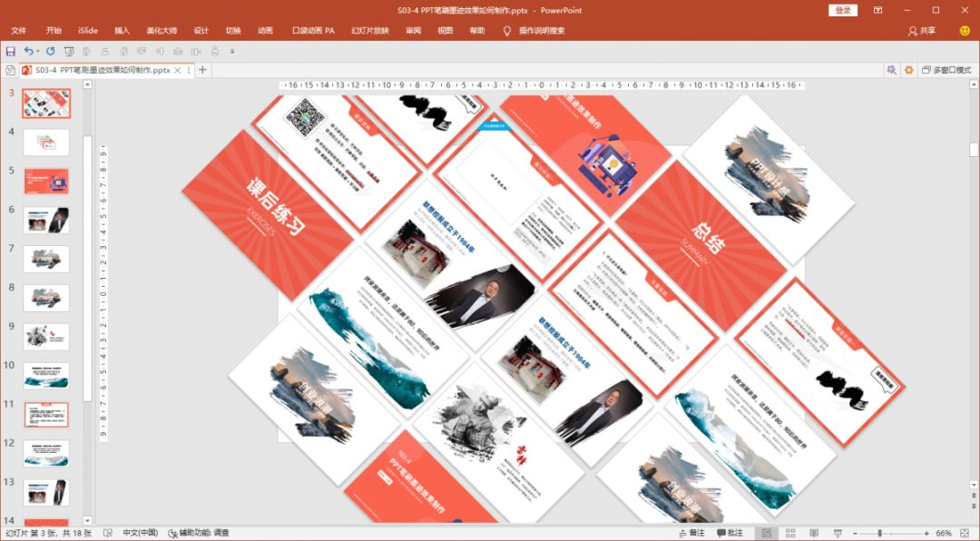Screen dimensions: 980x541
Task: Toggle 多窗口模式 multi-window mode
Action: pos(946,70)
